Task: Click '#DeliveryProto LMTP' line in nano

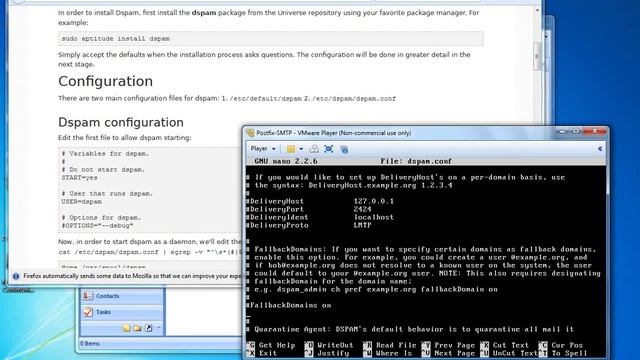Action: [309, 225]
